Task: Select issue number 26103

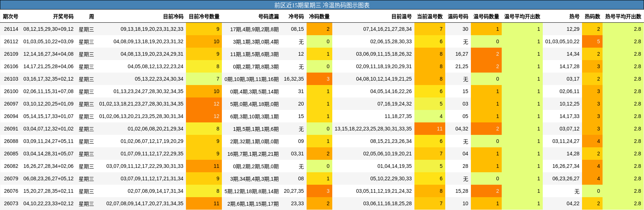Action: 11,79
